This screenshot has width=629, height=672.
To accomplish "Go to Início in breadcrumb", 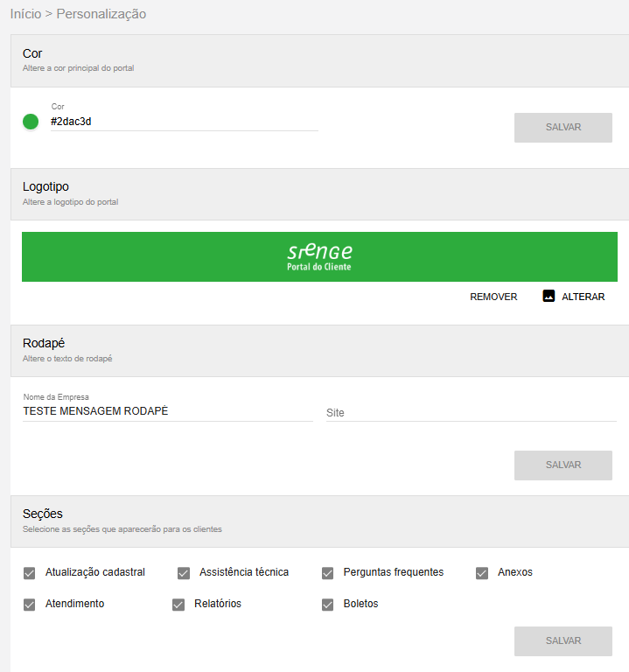I will coord(25,14).
